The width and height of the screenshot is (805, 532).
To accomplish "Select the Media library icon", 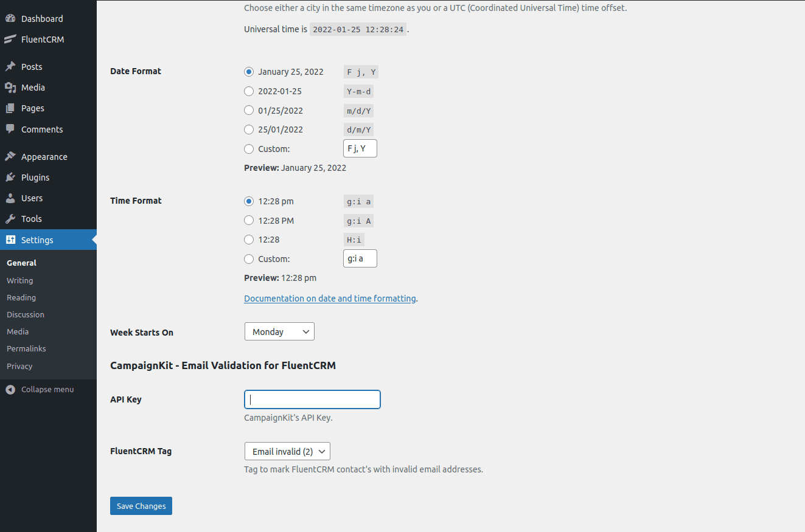I will coord(10,87).
